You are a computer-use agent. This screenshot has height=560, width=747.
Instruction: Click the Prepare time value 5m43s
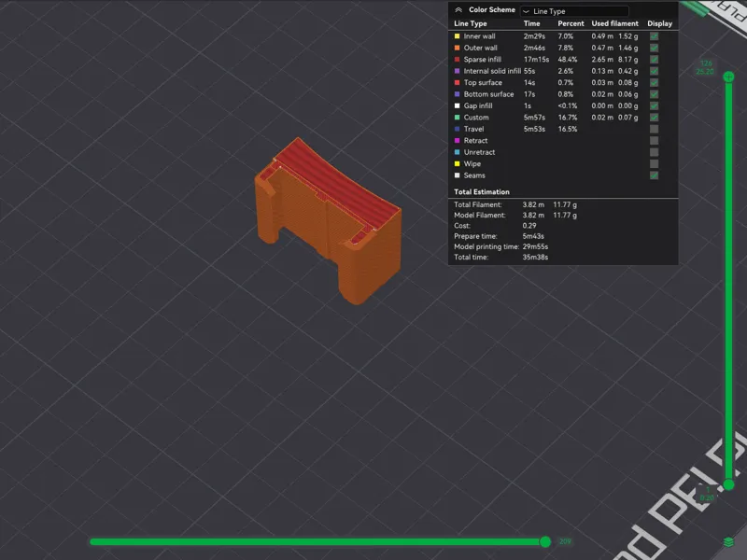533,236
